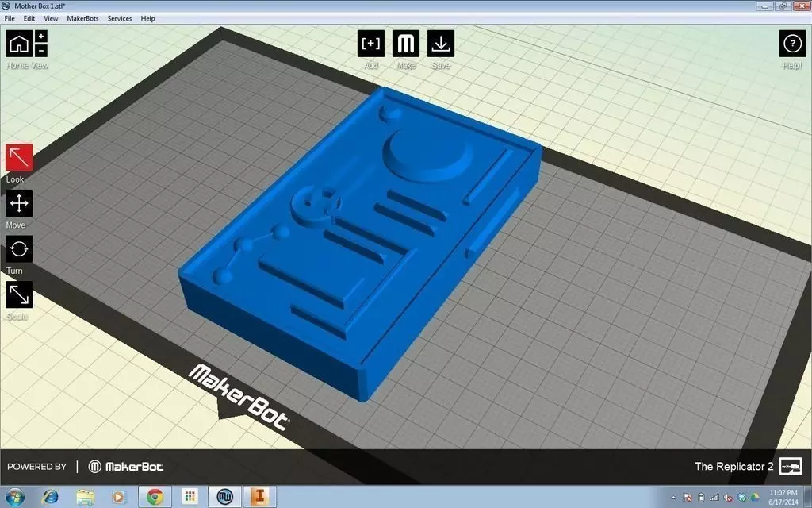Open the Dropbox tray icon
The height and width of the screenshot is (508, 812).
(741, 498)
